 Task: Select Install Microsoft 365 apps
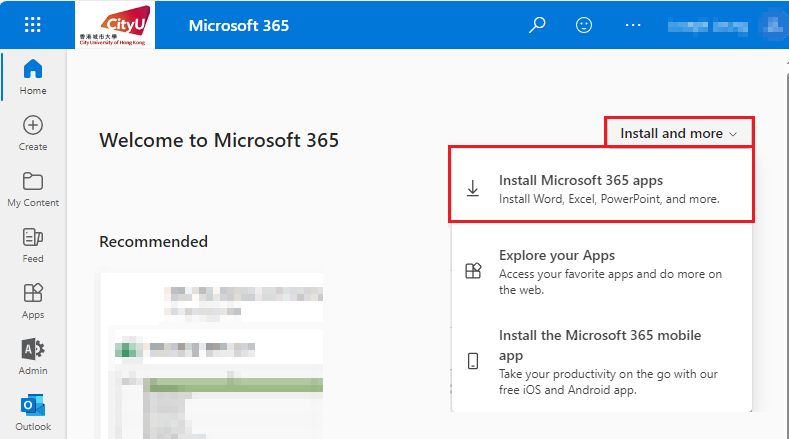pos(602,189)
